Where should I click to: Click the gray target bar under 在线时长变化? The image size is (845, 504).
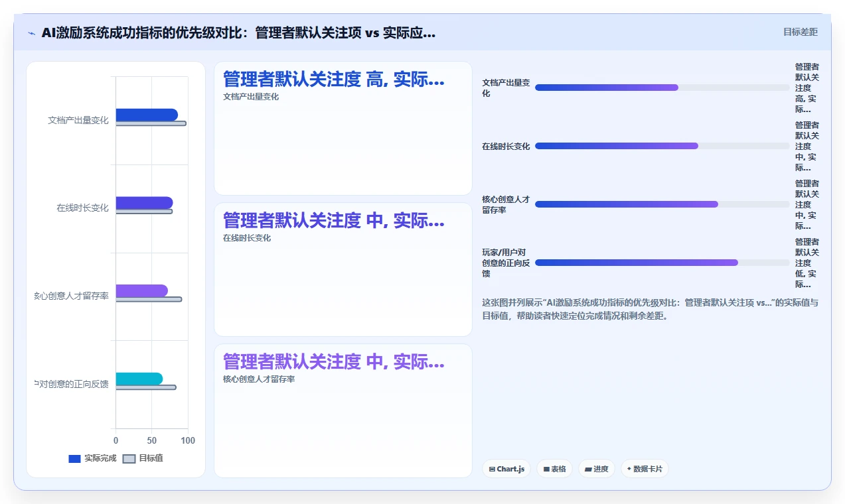tap(144, 212)
